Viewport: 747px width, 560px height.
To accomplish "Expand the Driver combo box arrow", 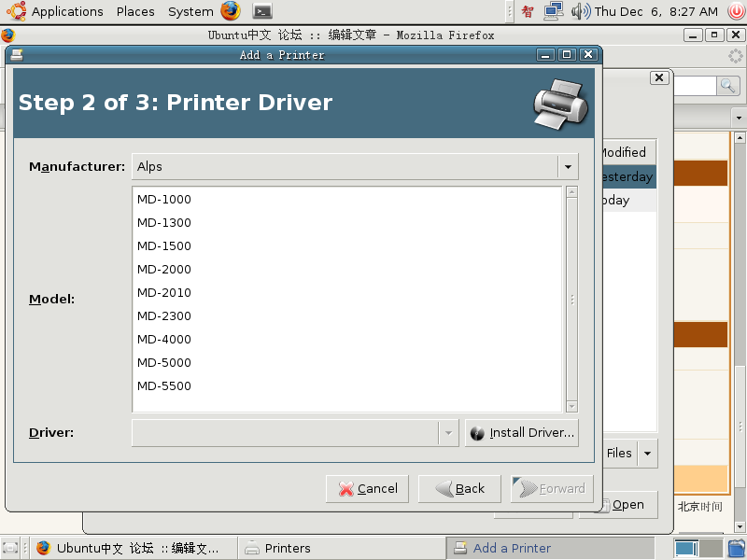I will 448,433.
